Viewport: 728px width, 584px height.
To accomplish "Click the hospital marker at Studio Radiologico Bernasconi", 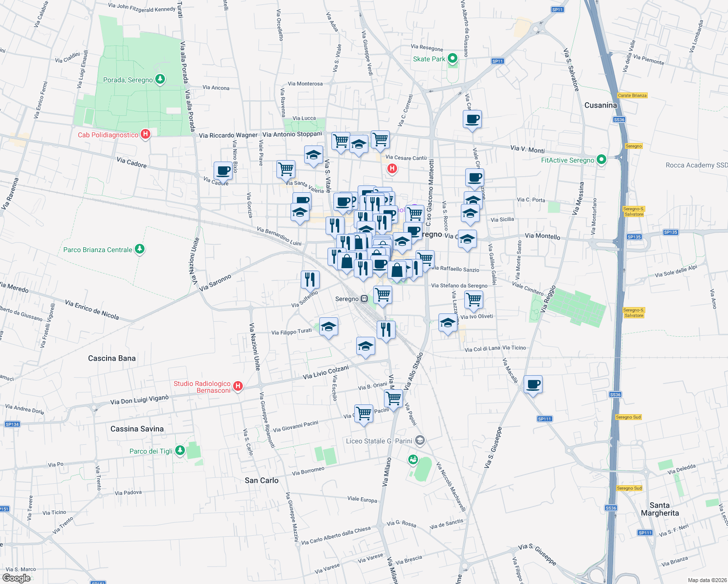I will tap(237, 386).
